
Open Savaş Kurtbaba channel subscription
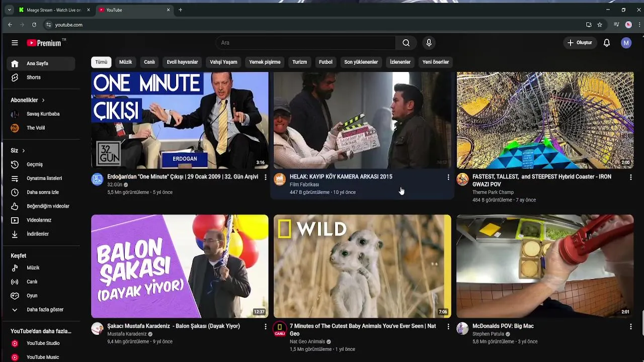pos(41,114)
